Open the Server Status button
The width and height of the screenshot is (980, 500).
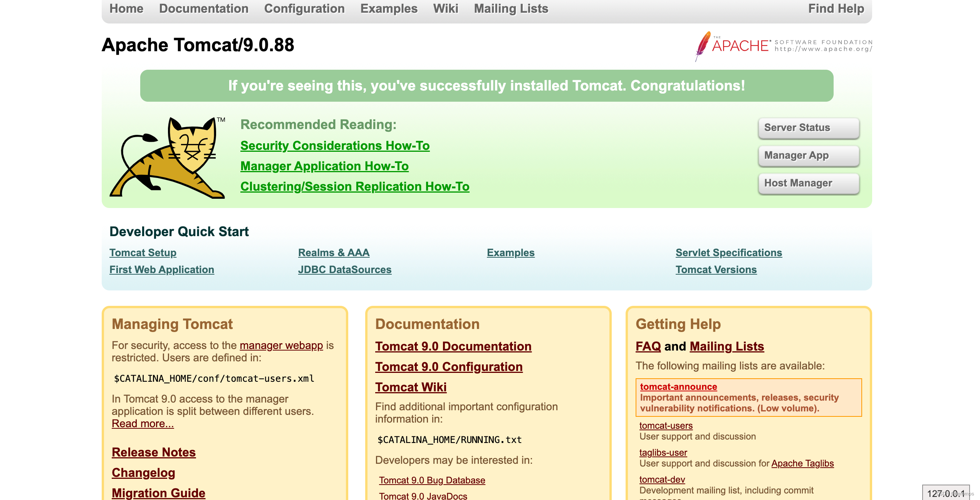click(x=808, y=128)
